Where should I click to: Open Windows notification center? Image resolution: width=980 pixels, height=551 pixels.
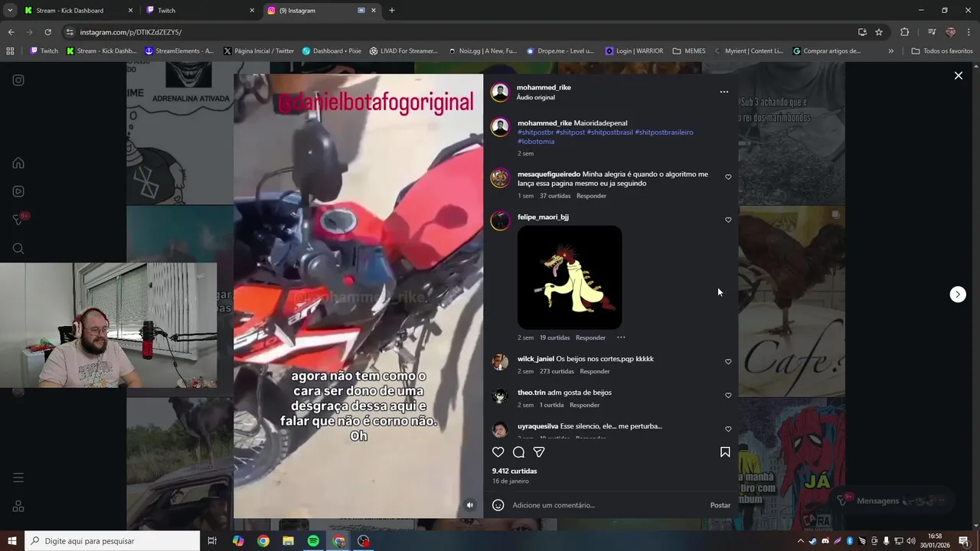[x=963, y=541]
